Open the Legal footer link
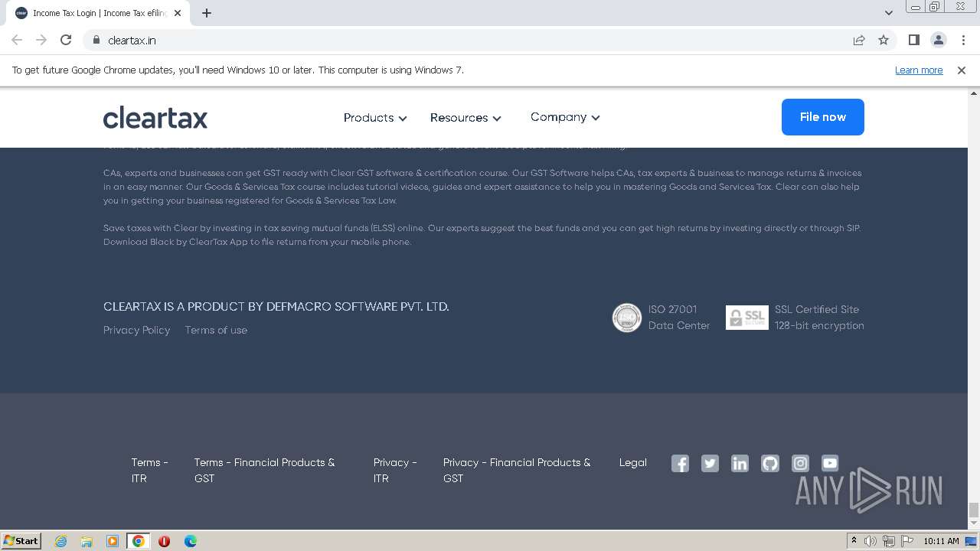The image size is (980, 551). 633,463
